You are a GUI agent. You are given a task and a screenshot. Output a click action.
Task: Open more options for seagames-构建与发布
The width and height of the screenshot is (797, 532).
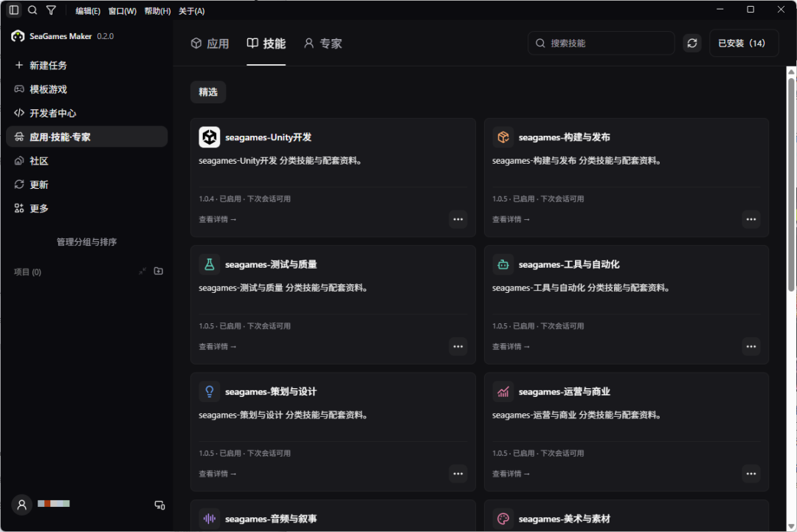[x=751, y=219]
